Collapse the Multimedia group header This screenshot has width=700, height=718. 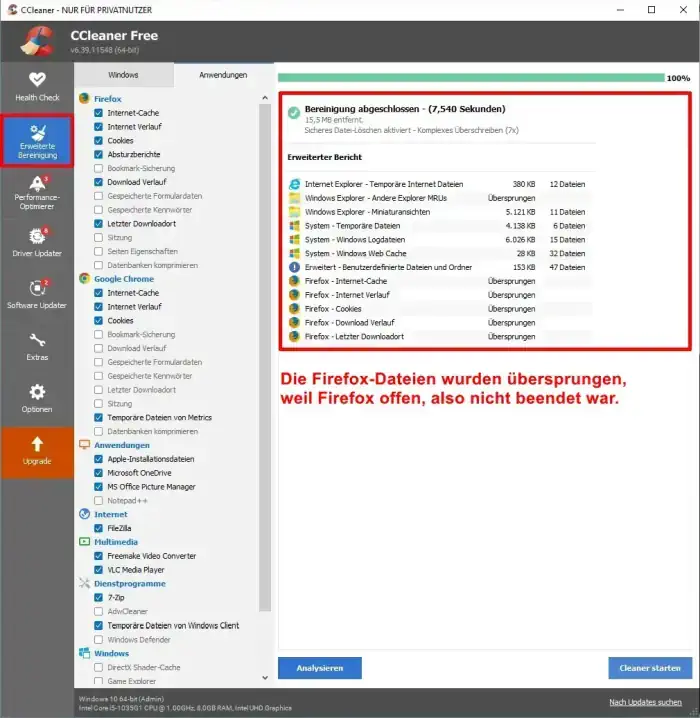tap(116, 542)
